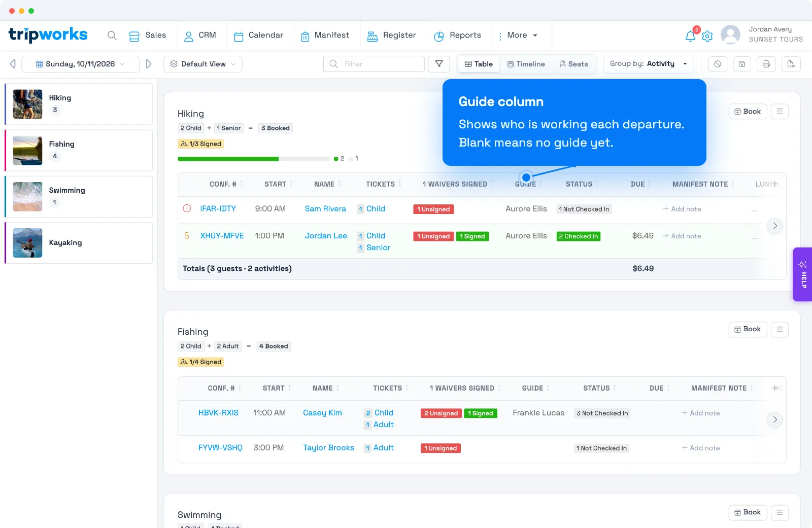Viewport: 812px width, 528px height.
Task: Open the date picker Sunday, 10/11/2026
Action: tap(81, 64)
